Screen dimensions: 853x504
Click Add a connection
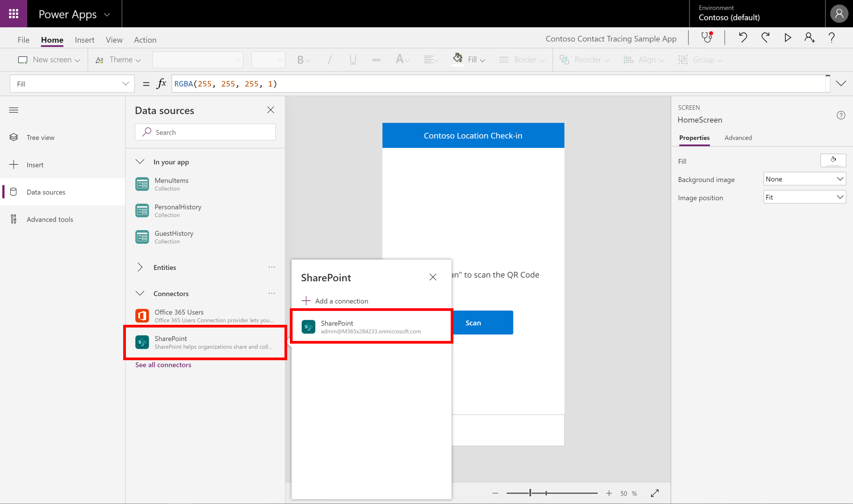[x=335, y=301]
